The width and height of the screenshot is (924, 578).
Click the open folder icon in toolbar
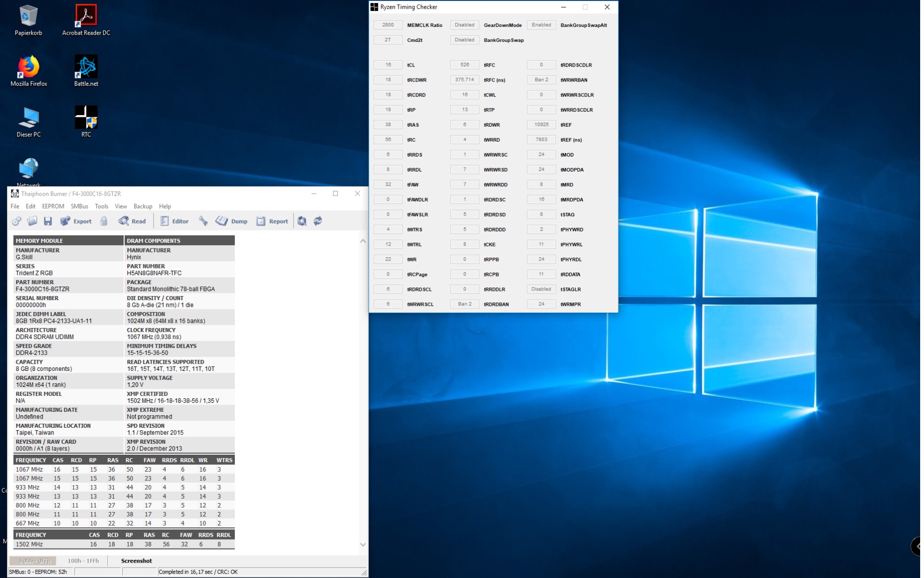32,222
